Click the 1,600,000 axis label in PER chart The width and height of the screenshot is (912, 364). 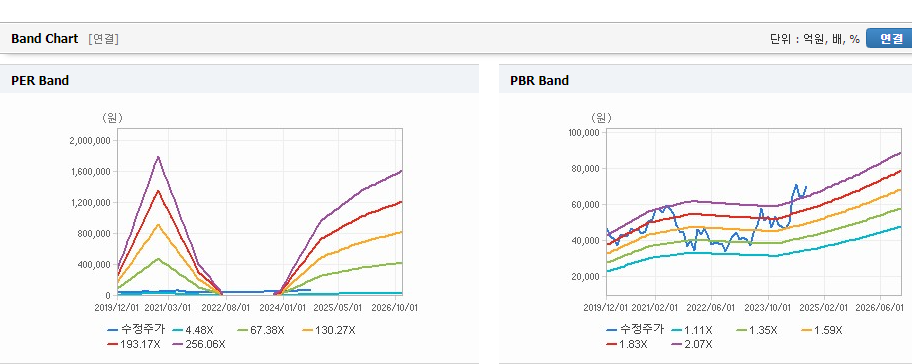(91, 172)
